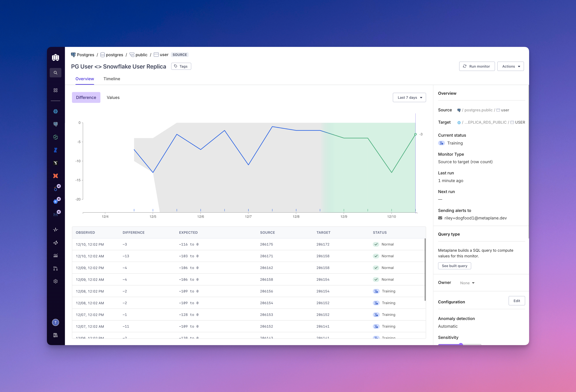
Task: Click the riley+dogfood1@metaplane.dev email
Action: 475,218
